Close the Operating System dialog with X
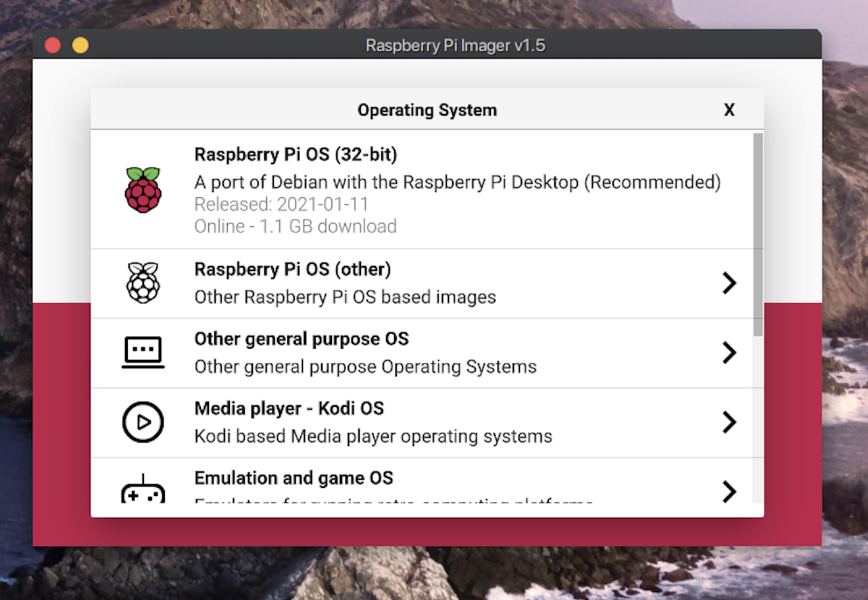 pos(729,110)
